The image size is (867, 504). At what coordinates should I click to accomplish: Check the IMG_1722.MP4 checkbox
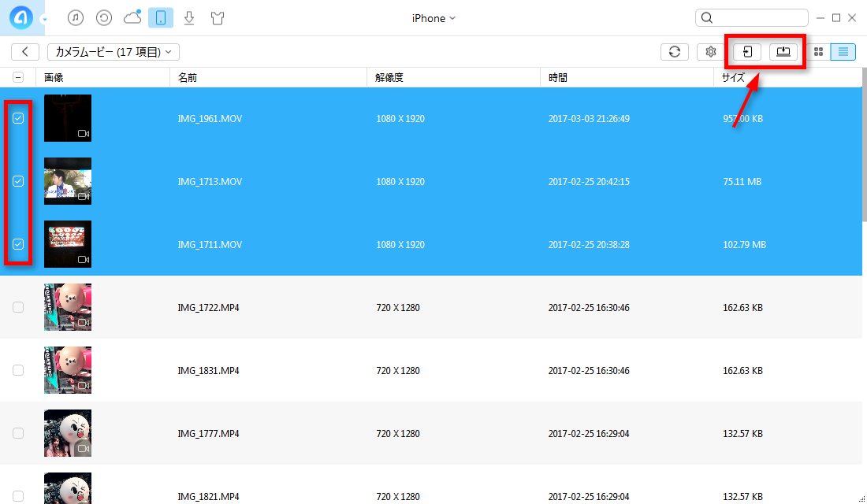[x=18, y=307]
